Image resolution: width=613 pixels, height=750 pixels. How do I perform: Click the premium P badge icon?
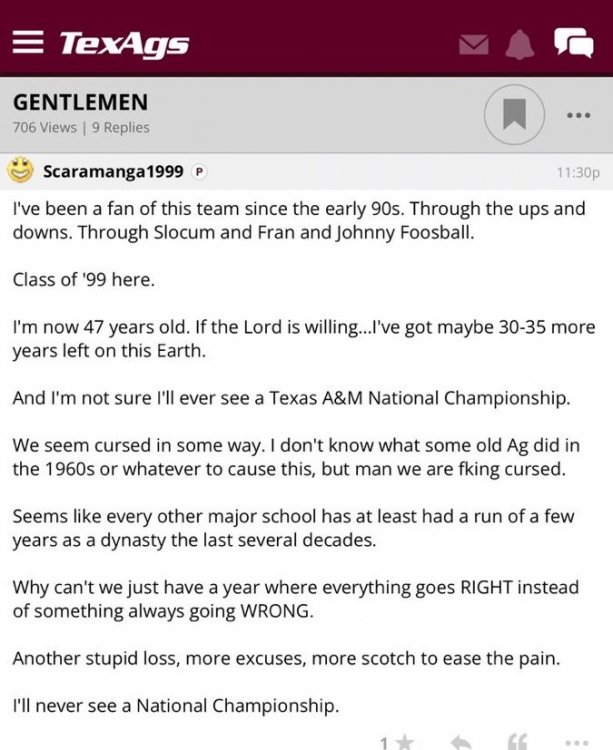coord(199,171)
